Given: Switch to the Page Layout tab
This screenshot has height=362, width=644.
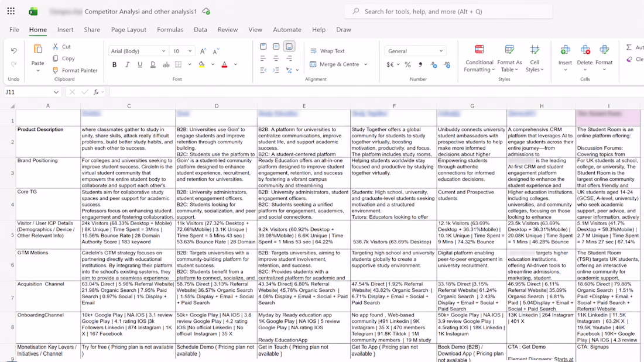Looking at the screenshot, I should (129, 30).
